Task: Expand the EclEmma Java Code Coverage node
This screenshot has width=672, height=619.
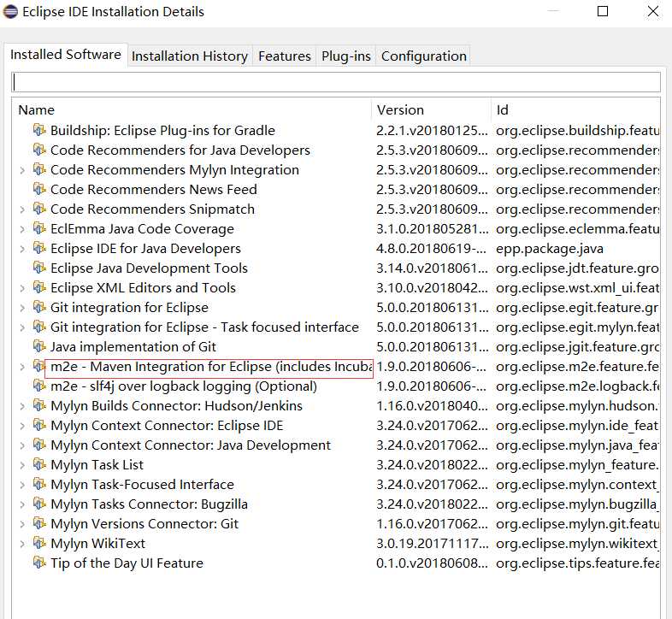Action: tap(22, 229)
